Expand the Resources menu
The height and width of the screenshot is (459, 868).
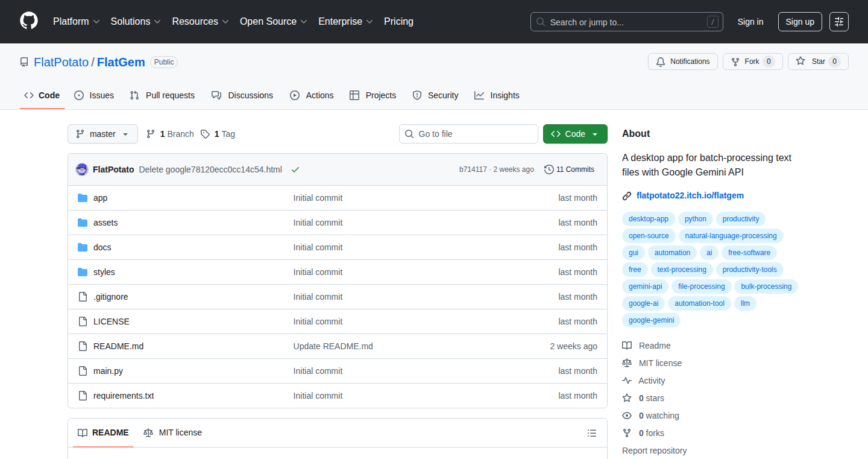[201, 21]
